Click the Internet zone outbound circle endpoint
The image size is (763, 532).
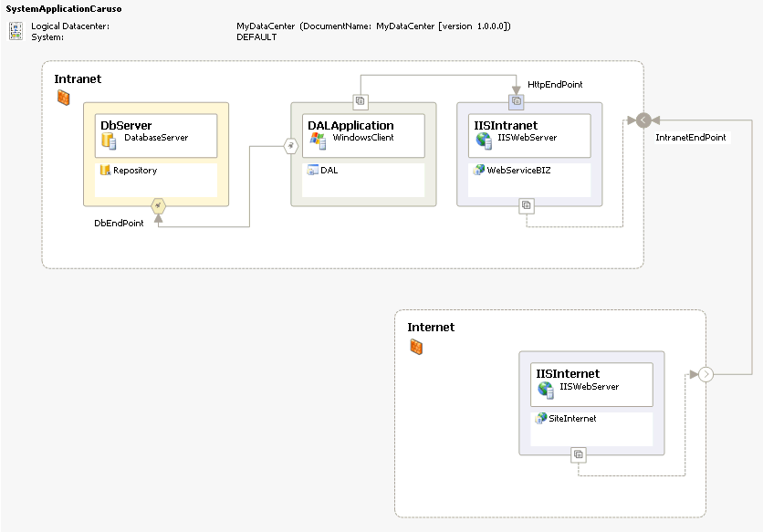point(706,374)
